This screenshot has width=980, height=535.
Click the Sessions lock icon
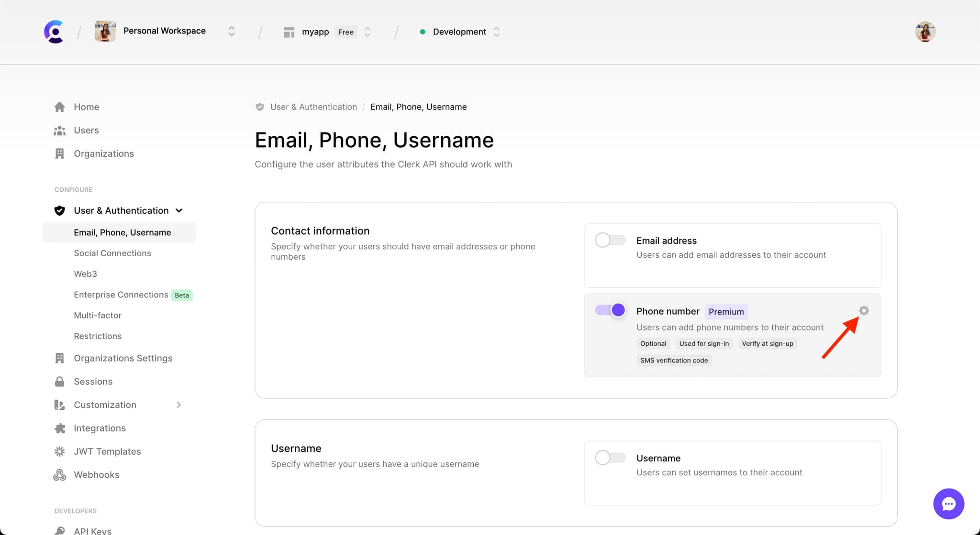59,382
